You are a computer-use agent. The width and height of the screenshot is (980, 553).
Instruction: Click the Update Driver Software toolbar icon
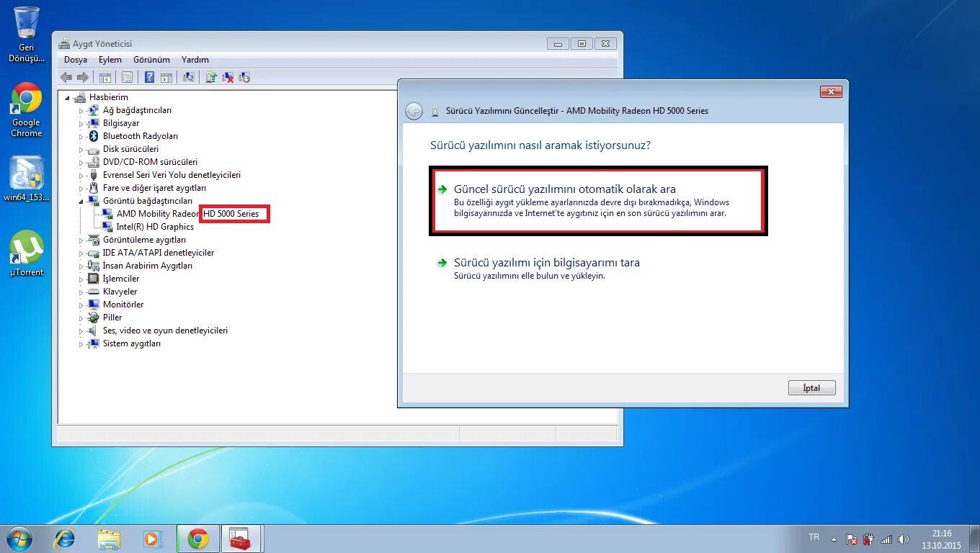click(x=211, y=77)
